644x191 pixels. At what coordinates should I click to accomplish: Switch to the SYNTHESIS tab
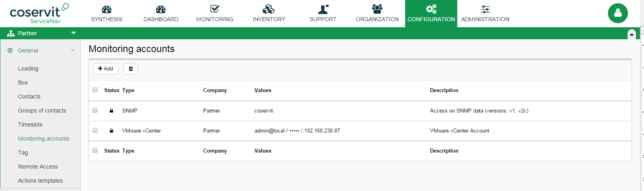click(x=107, y=14)
